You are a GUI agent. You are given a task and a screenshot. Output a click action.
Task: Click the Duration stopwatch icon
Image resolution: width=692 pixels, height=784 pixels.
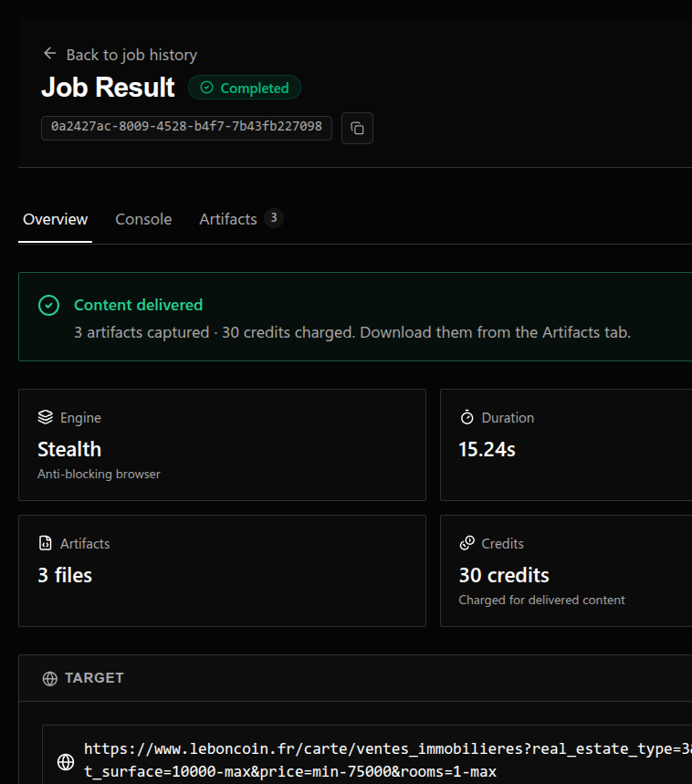pos(467,417)
